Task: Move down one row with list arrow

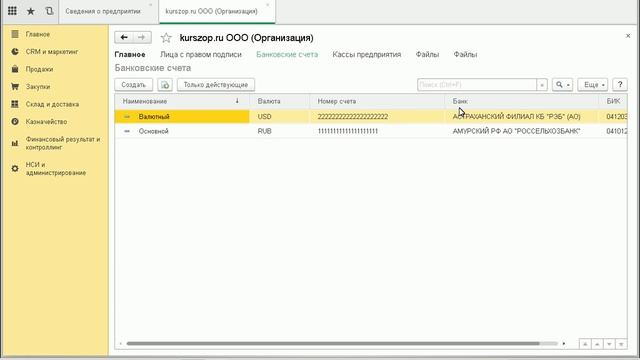Action: pos(609,344)
